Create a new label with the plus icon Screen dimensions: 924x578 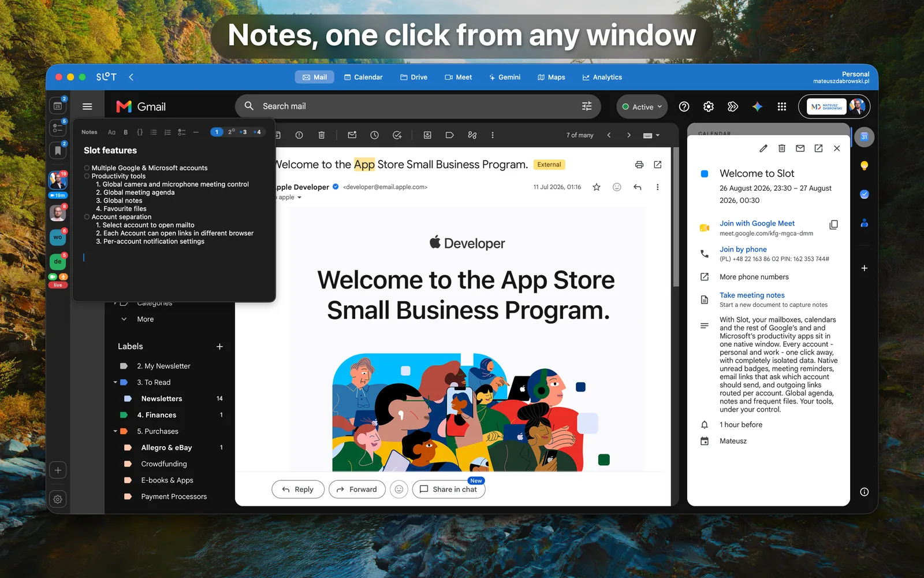pyautogui.click(x=219, y=347)
